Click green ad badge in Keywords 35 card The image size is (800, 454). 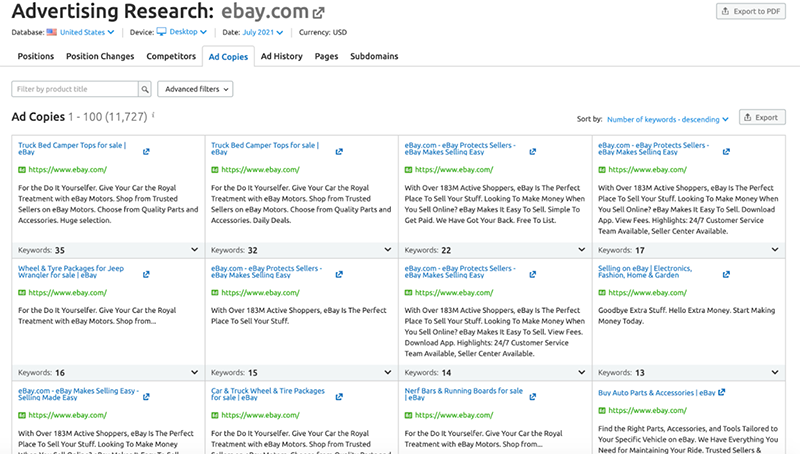22,170
